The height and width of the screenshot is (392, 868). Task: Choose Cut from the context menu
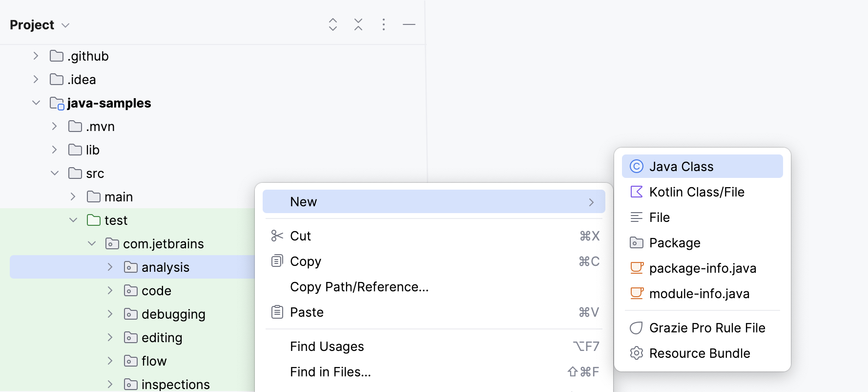[x=300, y=236]
